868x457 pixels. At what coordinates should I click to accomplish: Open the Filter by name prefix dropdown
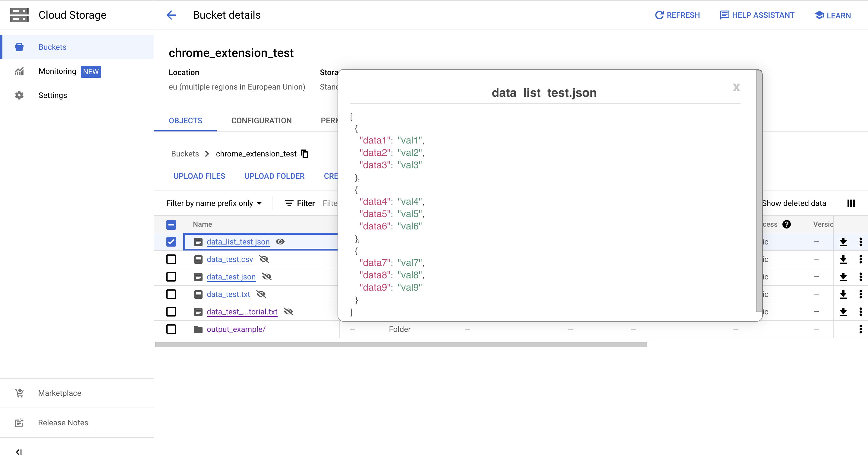[x=214, y=203]
